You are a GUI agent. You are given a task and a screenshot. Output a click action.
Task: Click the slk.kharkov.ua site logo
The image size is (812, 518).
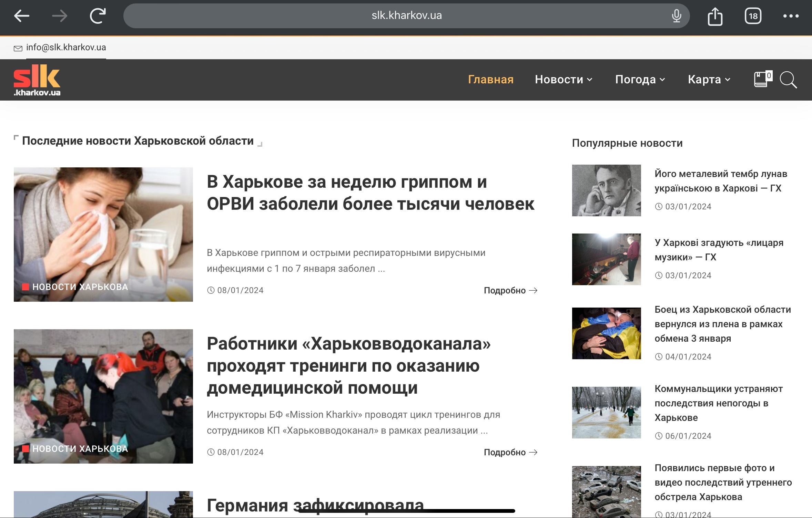tap(37, 80)
